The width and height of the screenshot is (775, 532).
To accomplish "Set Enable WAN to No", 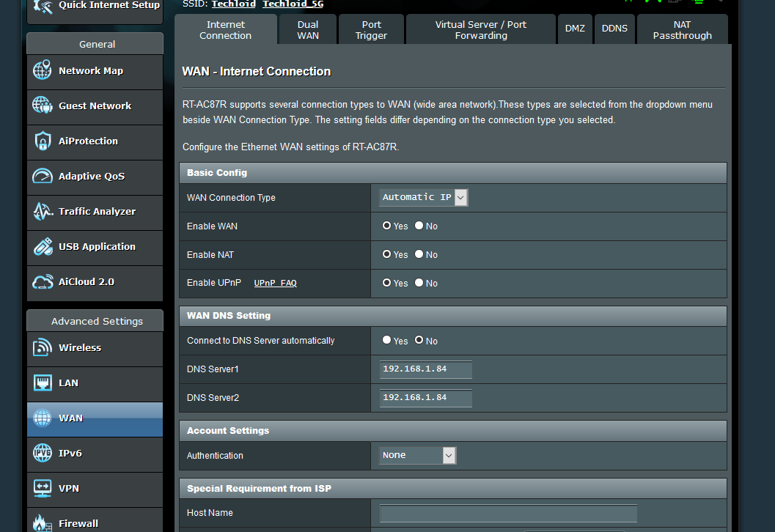I will [419, 226].
